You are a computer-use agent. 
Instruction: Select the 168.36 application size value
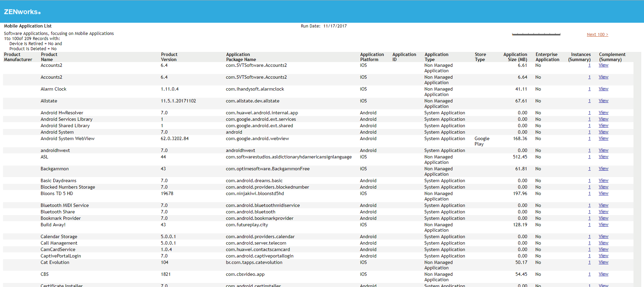(x=520, y=139)
